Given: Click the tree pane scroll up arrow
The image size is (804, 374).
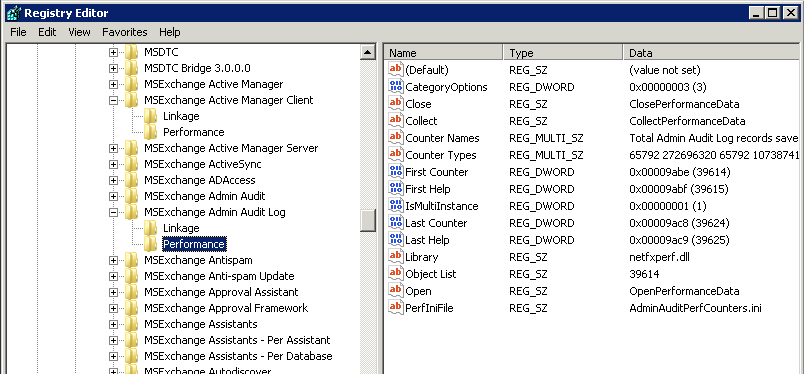Looking at the screenshot, I should [x=368, y=52].
